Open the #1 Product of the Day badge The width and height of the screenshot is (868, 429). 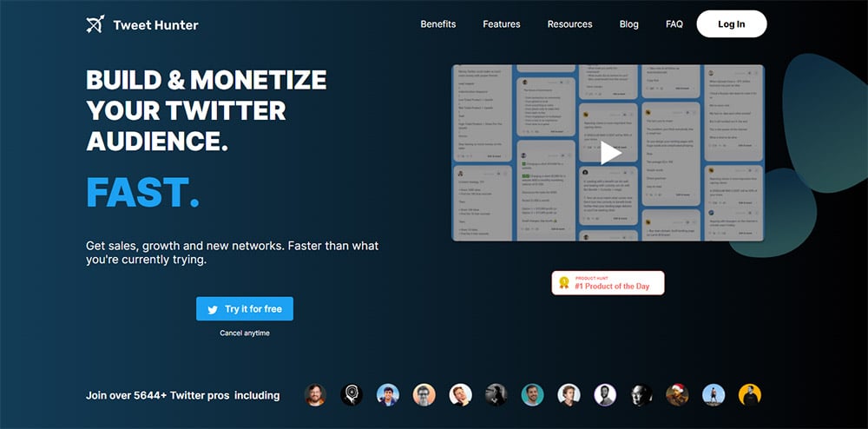(608, 283)
